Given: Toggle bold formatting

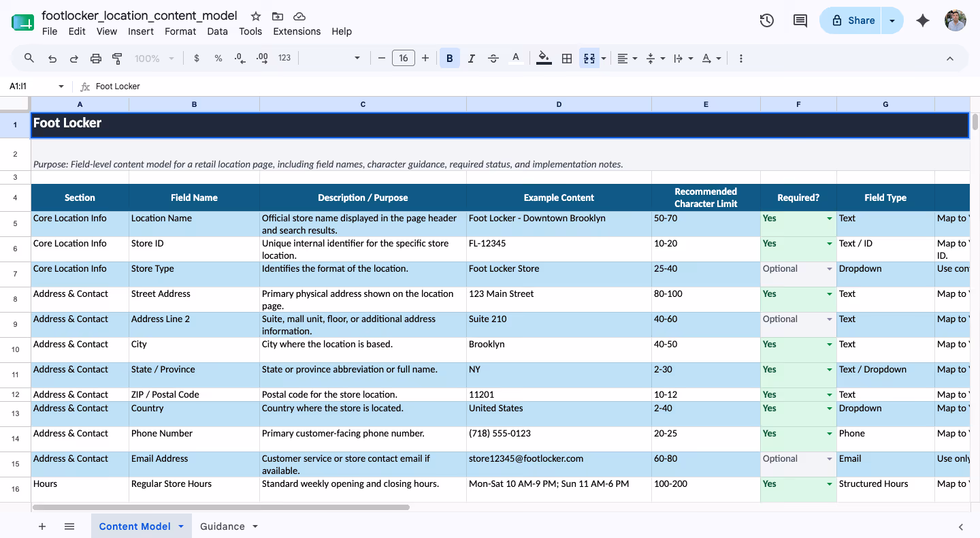Looking at the screenshot, I should (450, 59).
